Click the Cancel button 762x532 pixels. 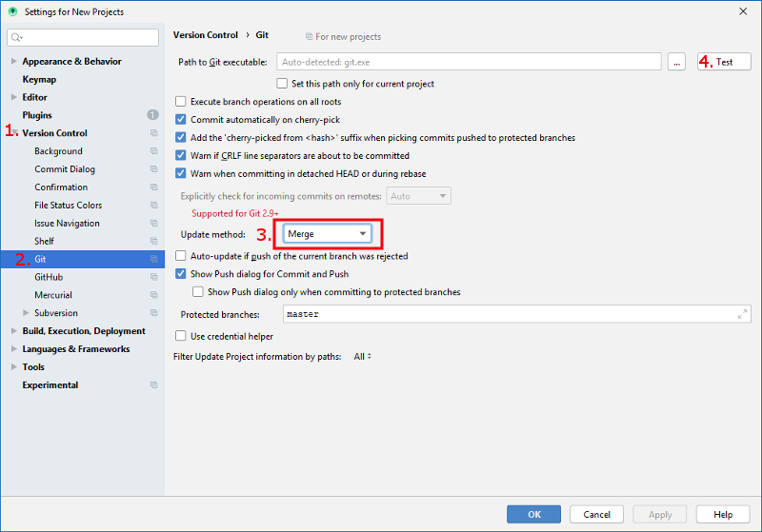tap(596, 514)
